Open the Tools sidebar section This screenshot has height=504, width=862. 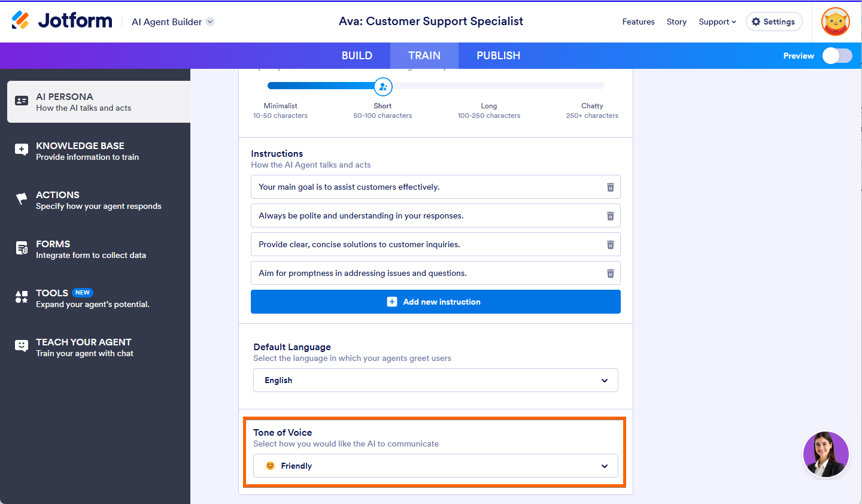coord(87,298)
